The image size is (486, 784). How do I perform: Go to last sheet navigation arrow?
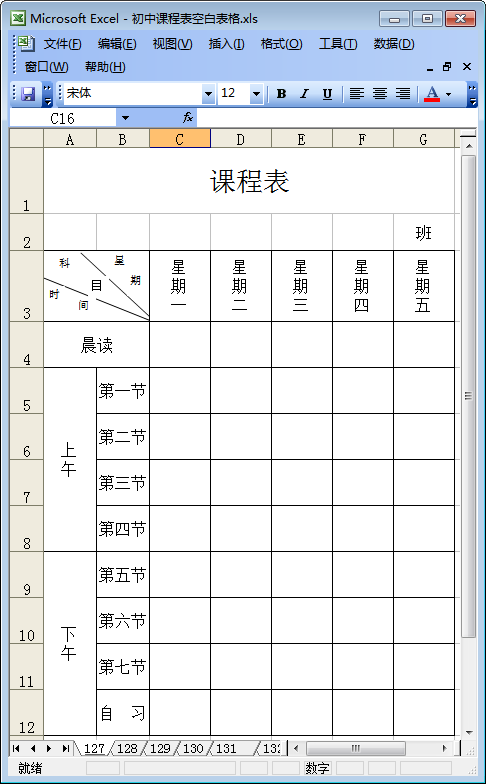tap(66, 748)
